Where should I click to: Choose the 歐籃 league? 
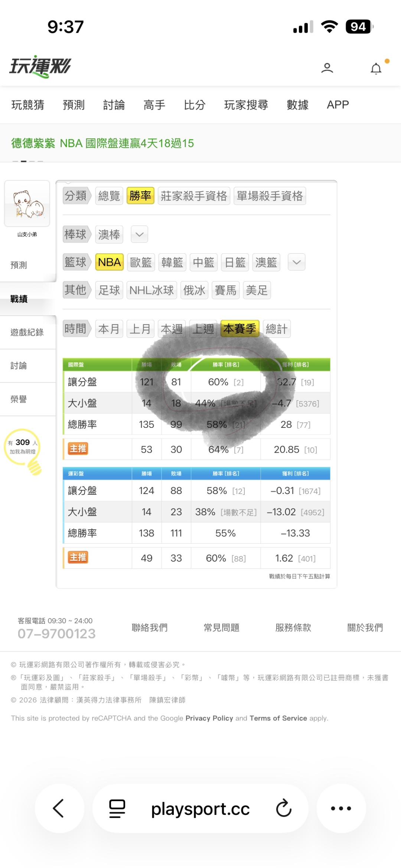[x=141, y=262]
